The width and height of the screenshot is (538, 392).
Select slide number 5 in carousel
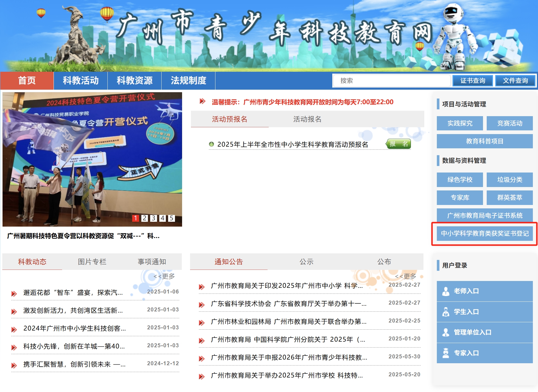[171, 218]
